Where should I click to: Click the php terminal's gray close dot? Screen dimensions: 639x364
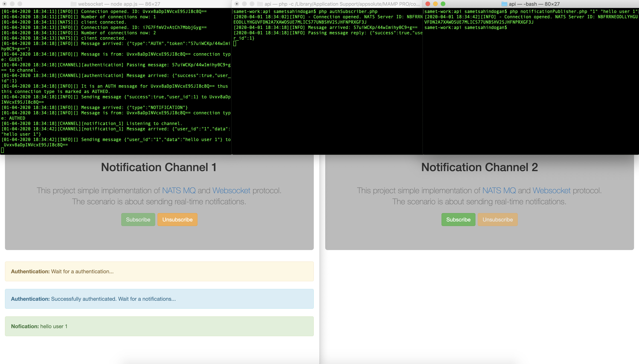coord(237,4)
